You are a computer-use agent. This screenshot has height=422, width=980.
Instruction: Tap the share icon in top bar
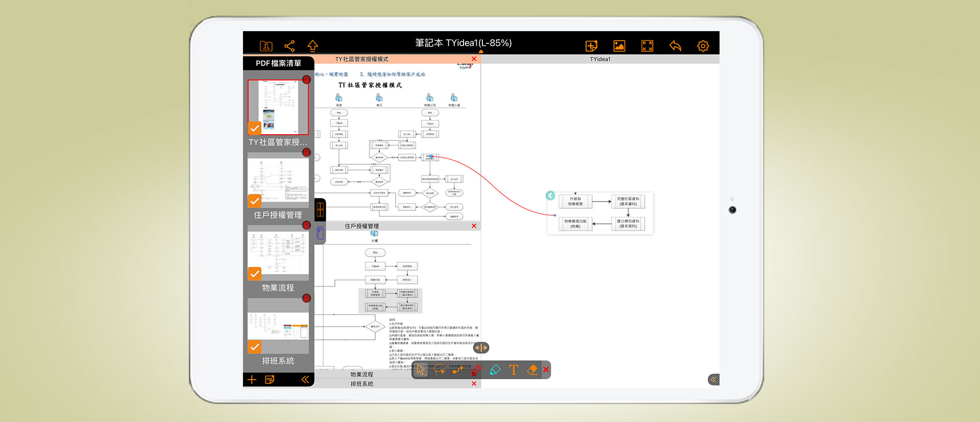(289, 46)
